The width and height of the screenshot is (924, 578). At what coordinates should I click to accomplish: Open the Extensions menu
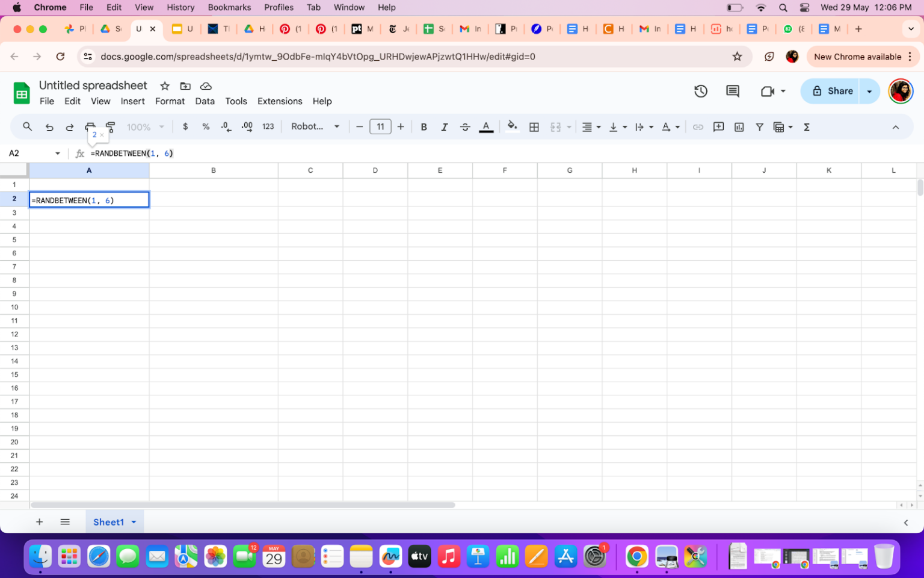(280, 101)
